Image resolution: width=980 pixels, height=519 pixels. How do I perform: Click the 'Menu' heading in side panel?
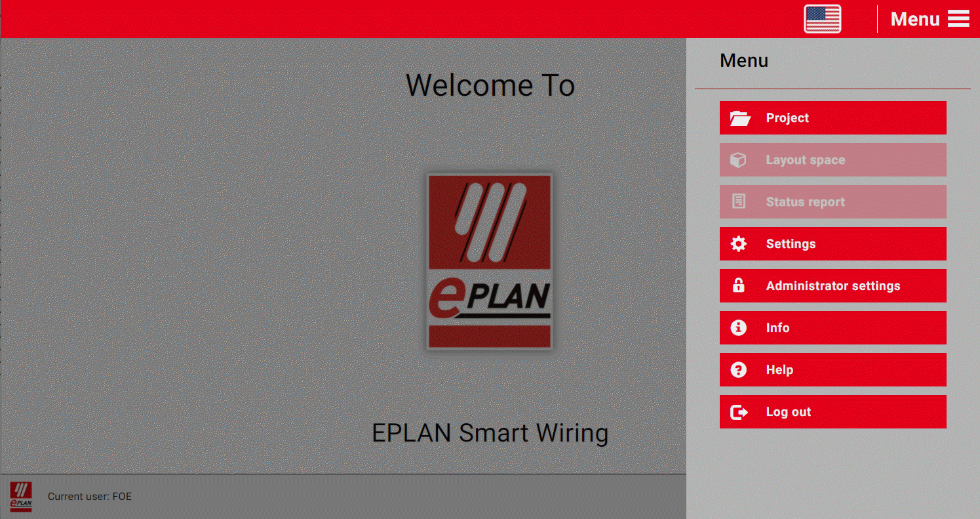[x=744, y=60]
